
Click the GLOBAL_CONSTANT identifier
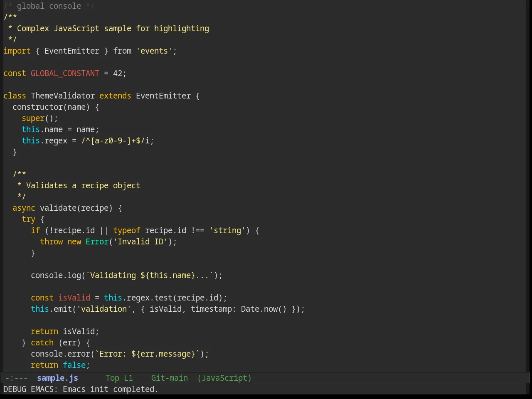65,73
